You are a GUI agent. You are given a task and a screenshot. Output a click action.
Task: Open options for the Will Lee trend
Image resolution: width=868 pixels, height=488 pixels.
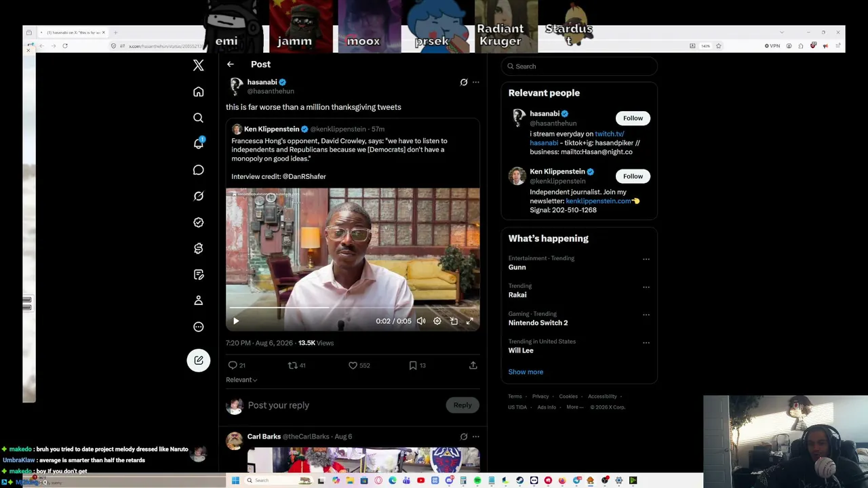646,342
